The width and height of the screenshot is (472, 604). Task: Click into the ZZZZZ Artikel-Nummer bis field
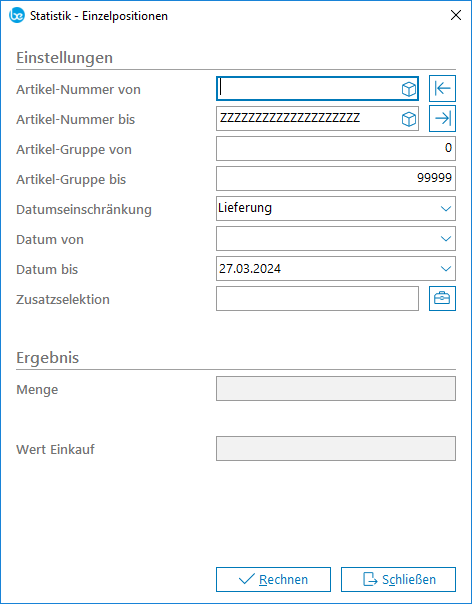pyautogui.click(x=308, y=119)
